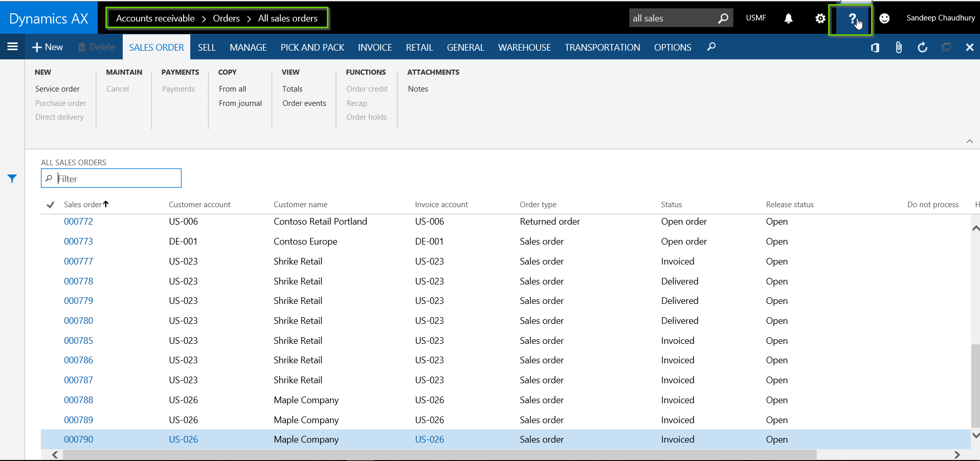Open attachments via the paperclip icon
980x461 pixels.
tap(898, 48)
